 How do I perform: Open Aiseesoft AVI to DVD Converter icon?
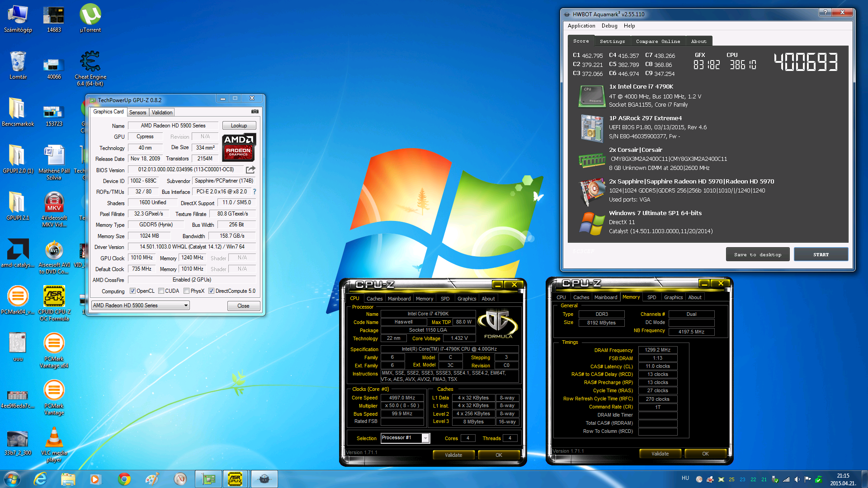[x=54, y=258]
